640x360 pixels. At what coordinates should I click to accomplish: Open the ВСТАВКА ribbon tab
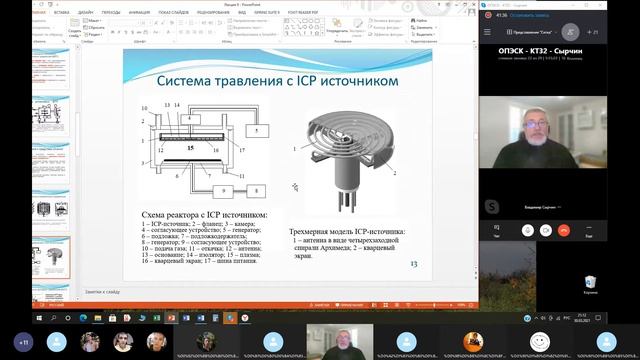pos(61,13)
